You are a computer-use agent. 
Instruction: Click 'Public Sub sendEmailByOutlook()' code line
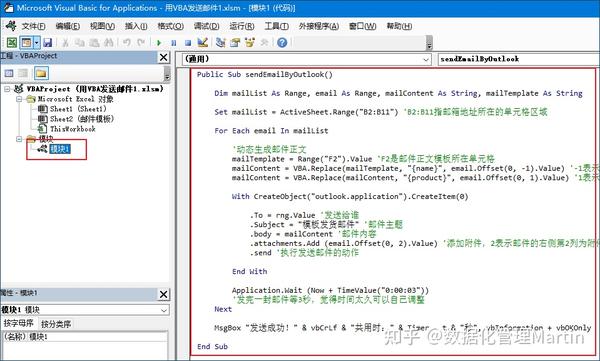tap(265, 75)
